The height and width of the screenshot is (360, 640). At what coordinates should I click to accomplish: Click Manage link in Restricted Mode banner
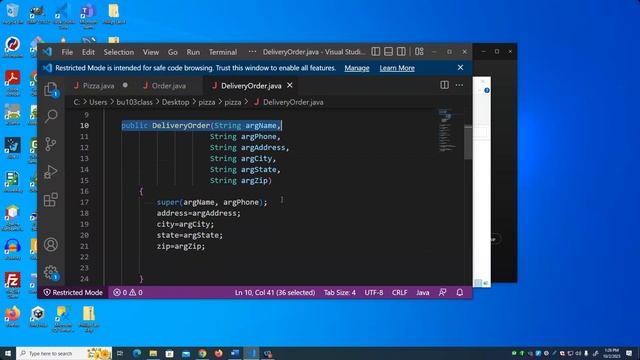pyautogui.click(x=357, y=68)
